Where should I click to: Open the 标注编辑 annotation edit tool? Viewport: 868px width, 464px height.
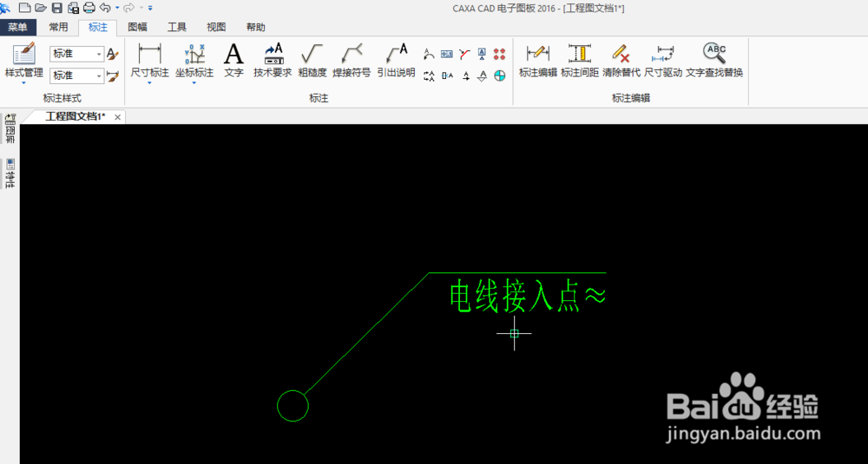(537, 61)
